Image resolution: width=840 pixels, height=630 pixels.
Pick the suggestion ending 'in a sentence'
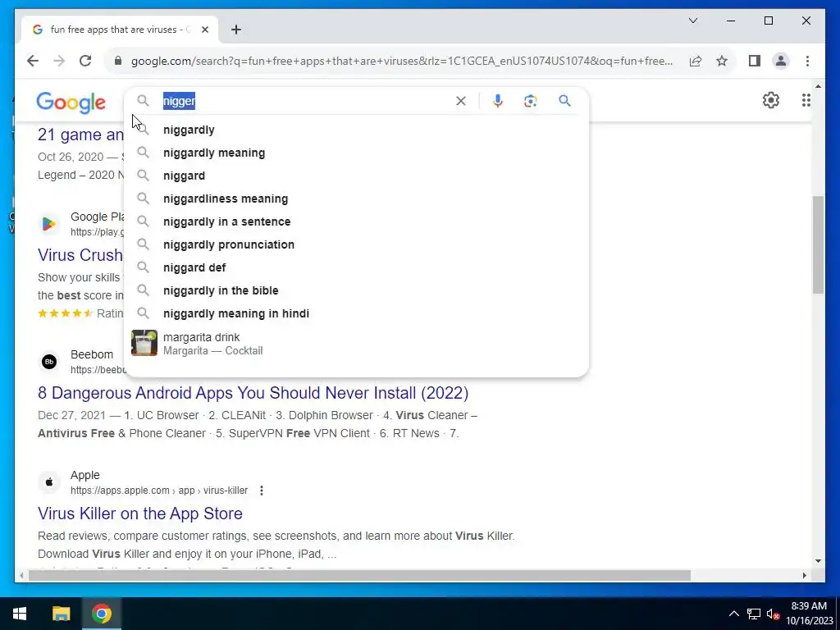(x=356, y=221)
